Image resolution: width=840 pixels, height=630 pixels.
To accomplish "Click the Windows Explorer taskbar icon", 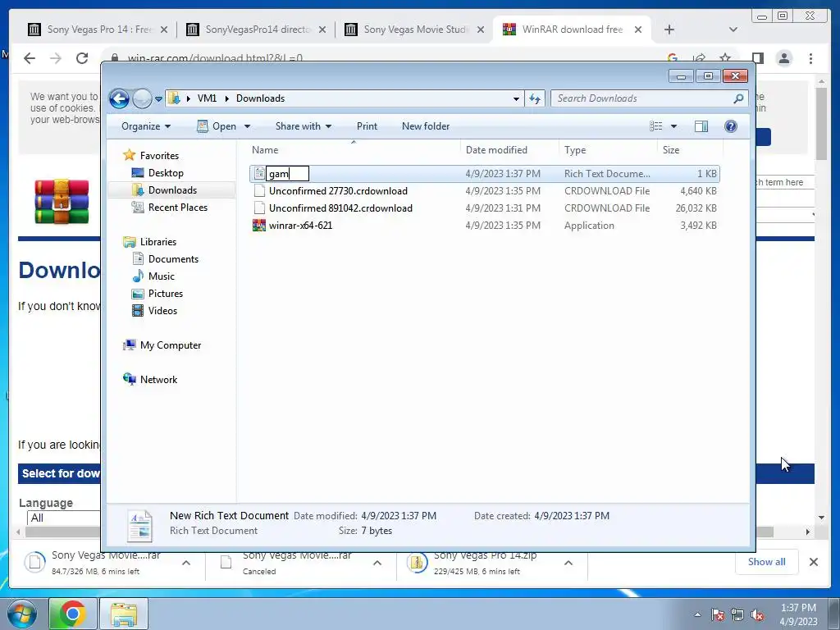I will [125, 614].
